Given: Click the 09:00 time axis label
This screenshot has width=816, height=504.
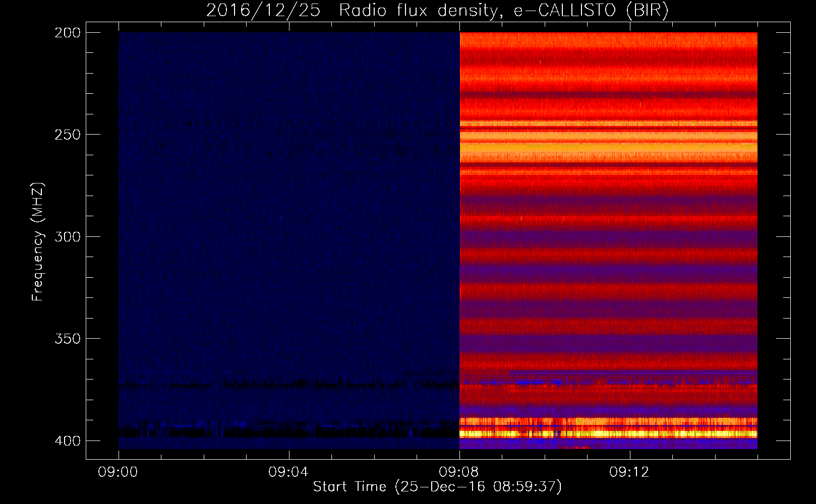Looking at the screenshot, I should tap(118, 472).
